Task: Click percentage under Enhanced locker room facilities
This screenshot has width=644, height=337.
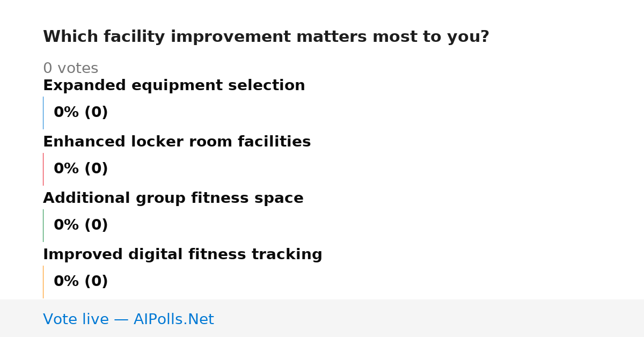Action: point(80,169)
